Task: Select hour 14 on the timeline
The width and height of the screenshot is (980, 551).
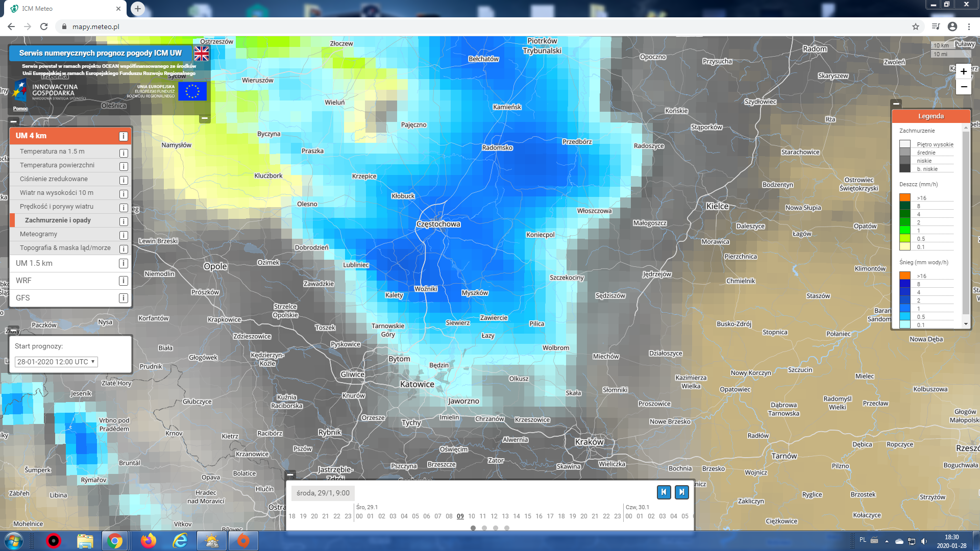Action: click(517, 516)
